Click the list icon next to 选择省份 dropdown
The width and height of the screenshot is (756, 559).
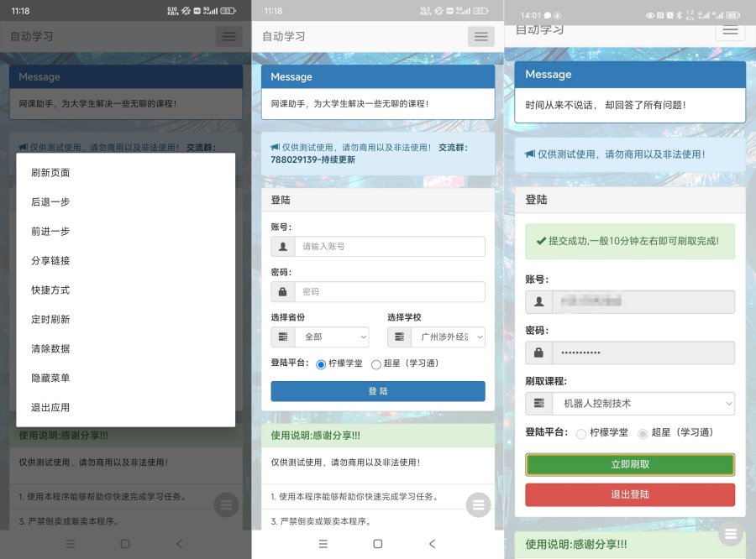pyautogui.click(x=283, y=337)
